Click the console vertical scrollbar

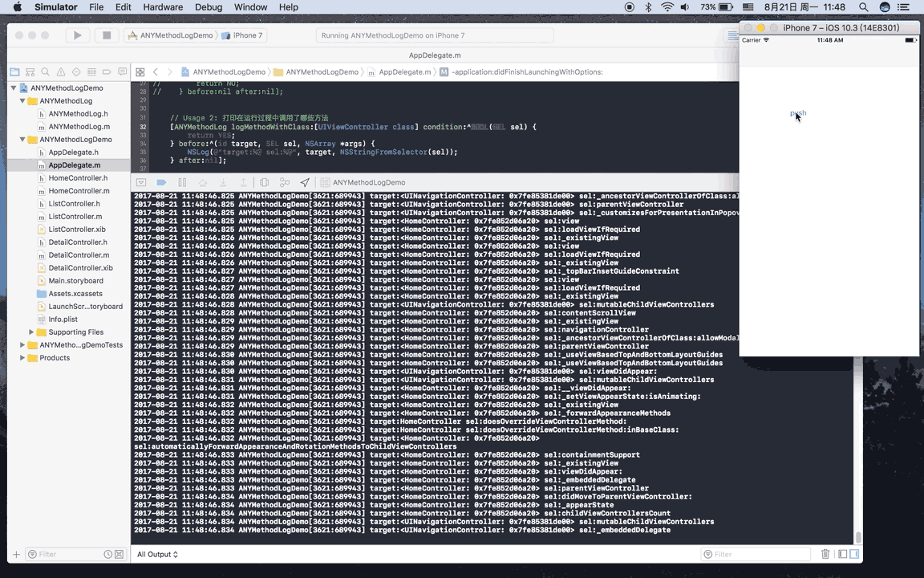tap(858, 537)
